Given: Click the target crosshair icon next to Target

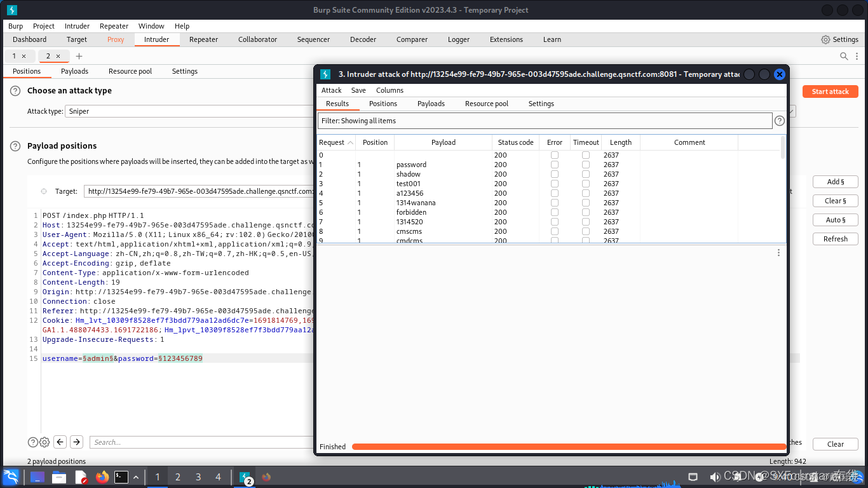Looking at the screenshot, I should tap(44, 191).
